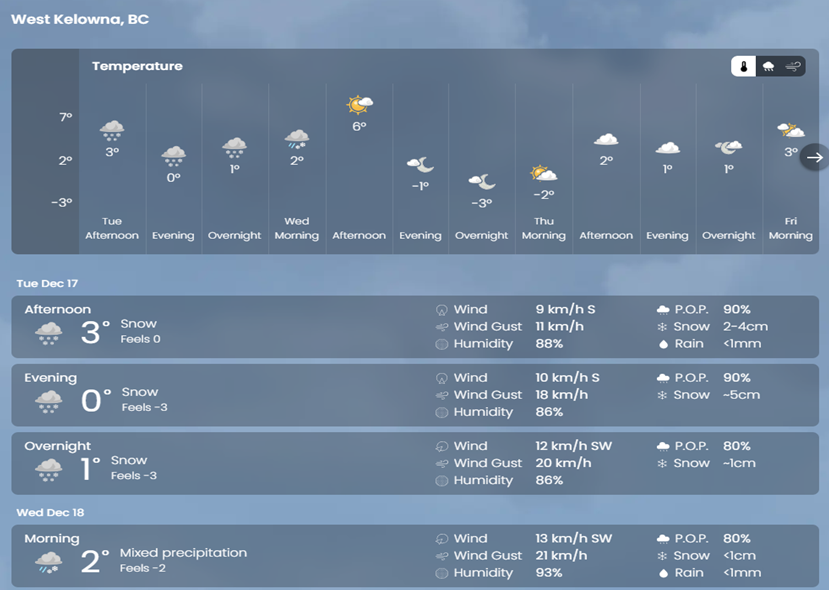Image resolution: width=829 pixels, height=590 pixels.
Task: Click the 2-4cm snow amount
Action: (x=745, y=327)
